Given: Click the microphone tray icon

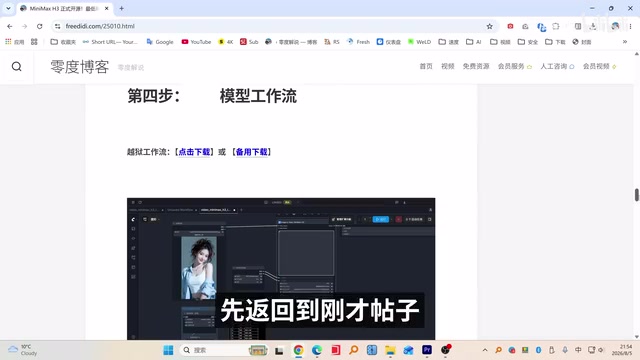Looking at the screenshot, I should (x=565, y=350).
